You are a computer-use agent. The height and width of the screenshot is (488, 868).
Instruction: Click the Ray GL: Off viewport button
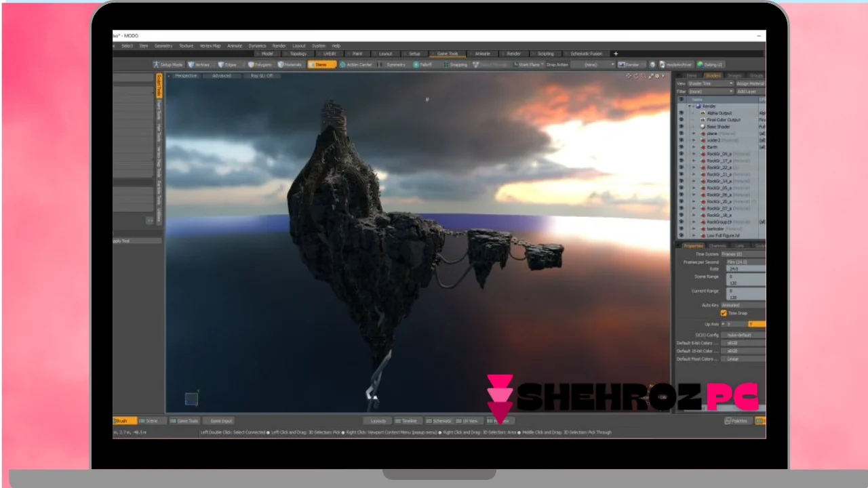click(x=261, y=76)
